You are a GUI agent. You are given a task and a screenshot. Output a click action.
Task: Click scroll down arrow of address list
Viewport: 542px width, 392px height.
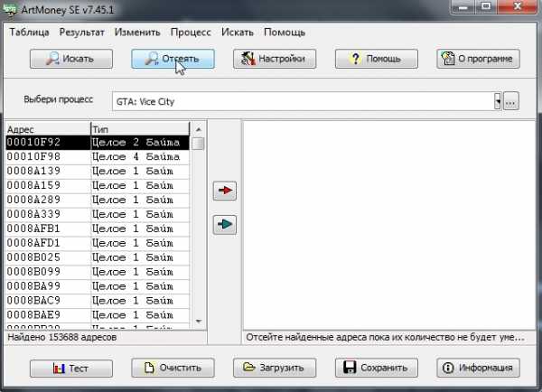(199, 322)
